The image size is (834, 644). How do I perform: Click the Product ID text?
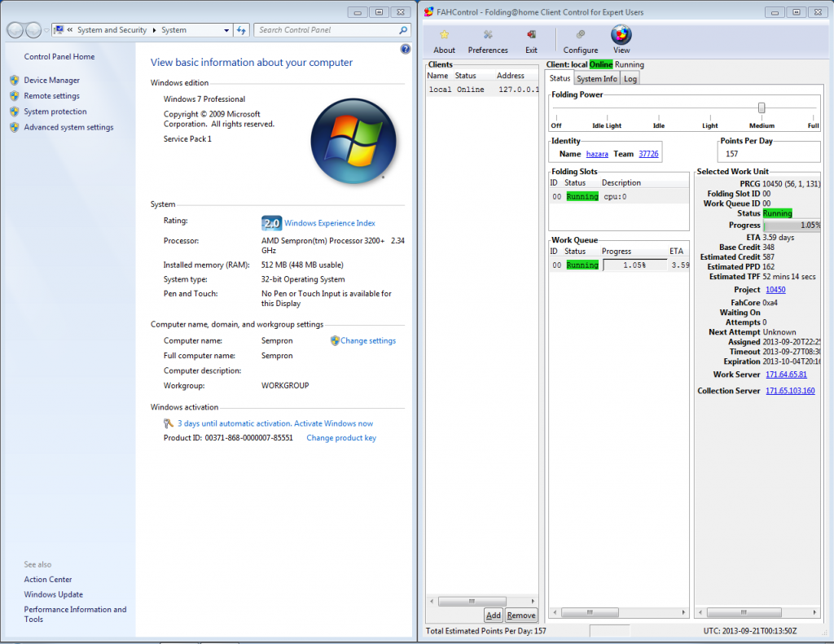[228, 438]
